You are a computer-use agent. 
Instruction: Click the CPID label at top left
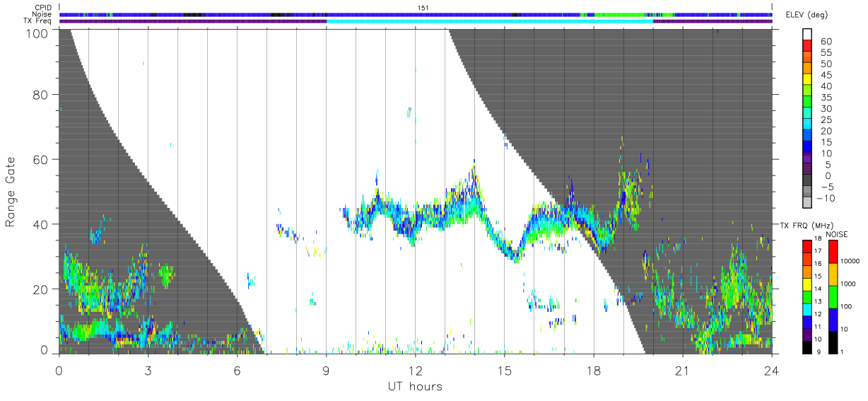click(43, 8)
